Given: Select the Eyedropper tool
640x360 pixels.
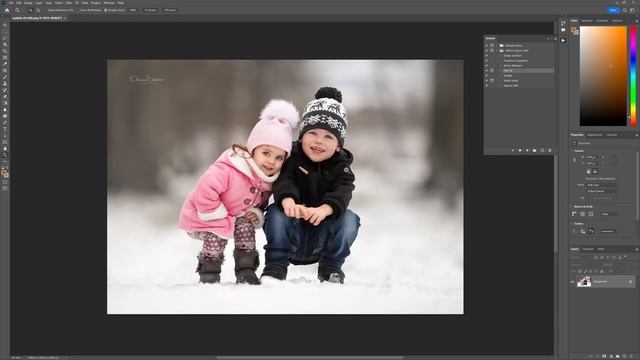Looking at the screenshot, I should click(5, 64).
